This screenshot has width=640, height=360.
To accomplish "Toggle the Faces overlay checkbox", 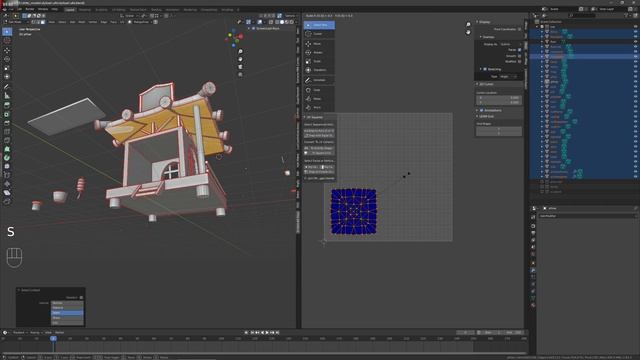I will pos(520,50).
